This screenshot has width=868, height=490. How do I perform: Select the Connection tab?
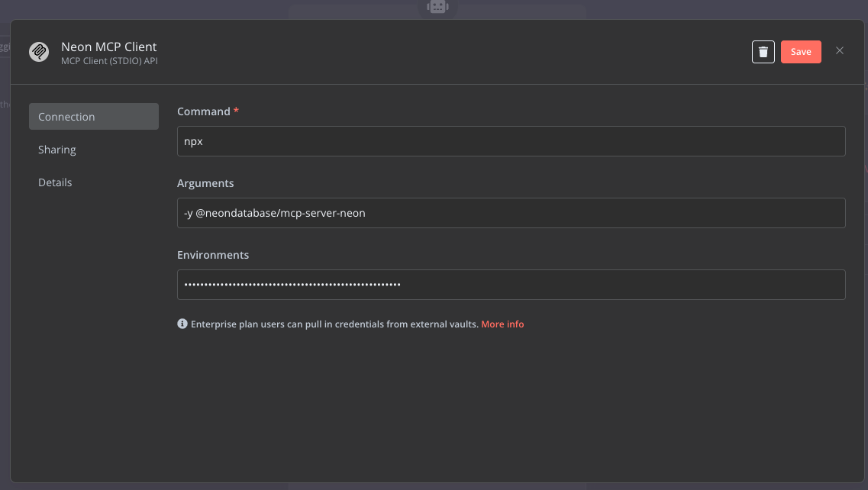[x=94, y=116]
